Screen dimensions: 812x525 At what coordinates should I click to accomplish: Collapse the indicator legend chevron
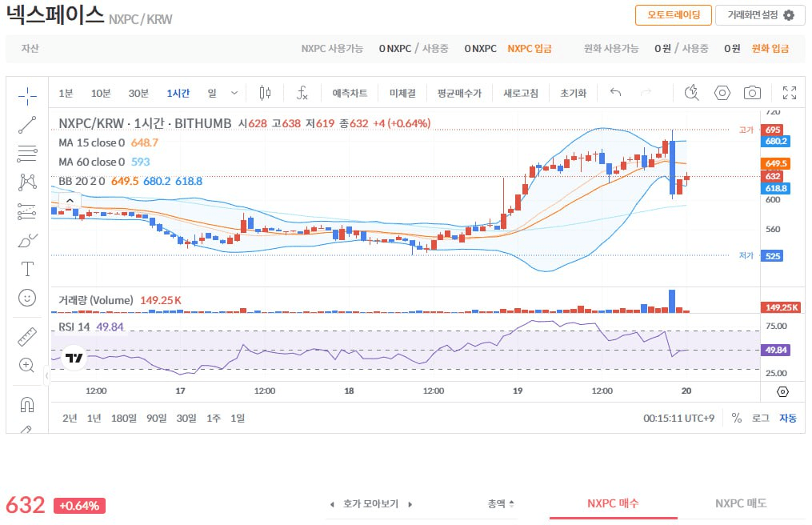70,200
